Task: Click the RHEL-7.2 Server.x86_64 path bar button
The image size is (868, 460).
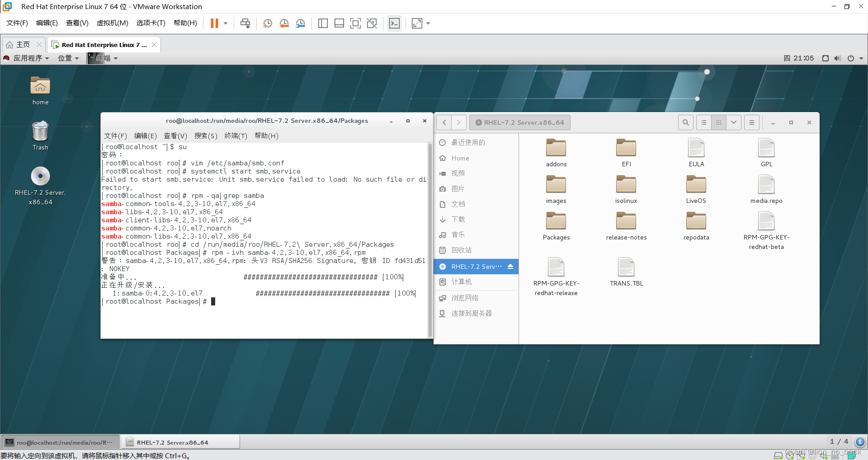Action: 520,122
